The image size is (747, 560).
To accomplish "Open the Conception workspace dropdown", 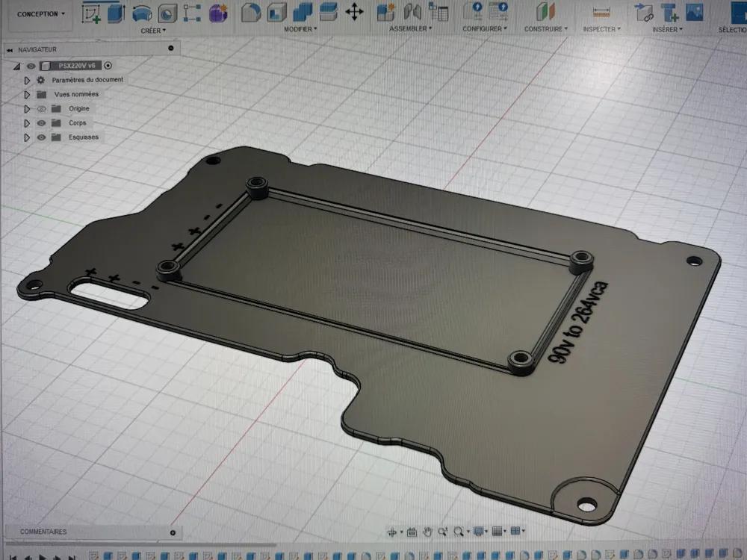I will [x=40, y=14].
